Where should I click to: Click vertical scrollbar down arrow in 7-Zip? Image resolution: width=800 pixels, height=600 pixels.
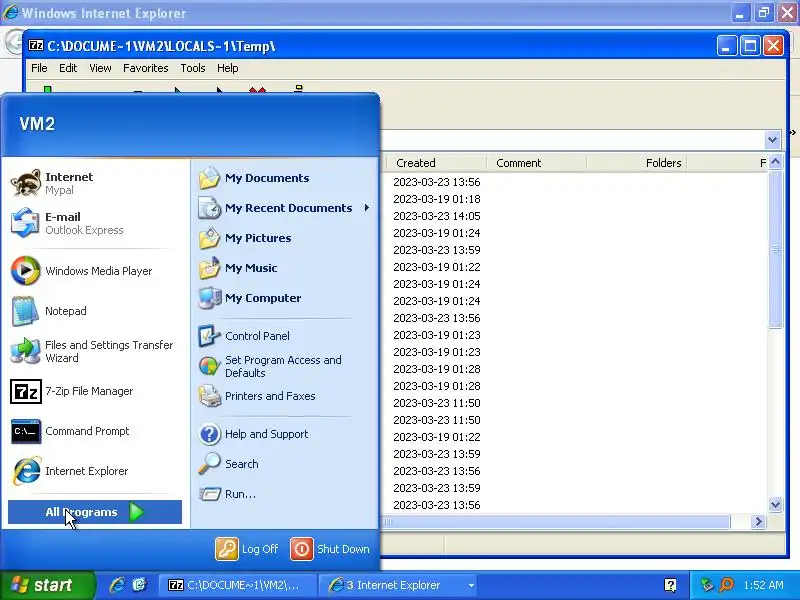(776, 505)
